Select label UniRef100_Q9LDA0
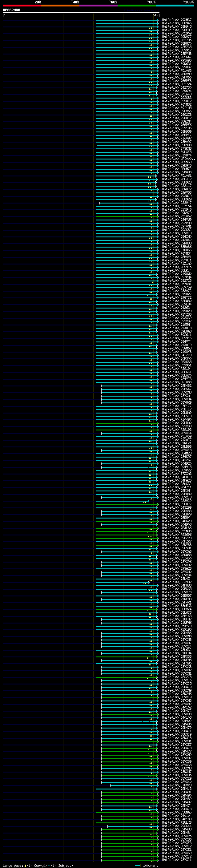Viewport: 197px width, 868px height. [x=177, y=423]
